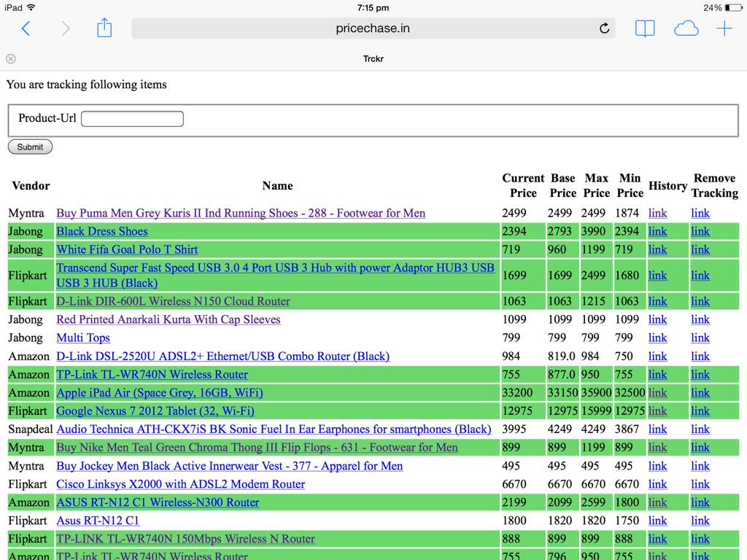Screen dimensions: 747x560
Task: View History link for Multi Tops row
Action: 657,337
